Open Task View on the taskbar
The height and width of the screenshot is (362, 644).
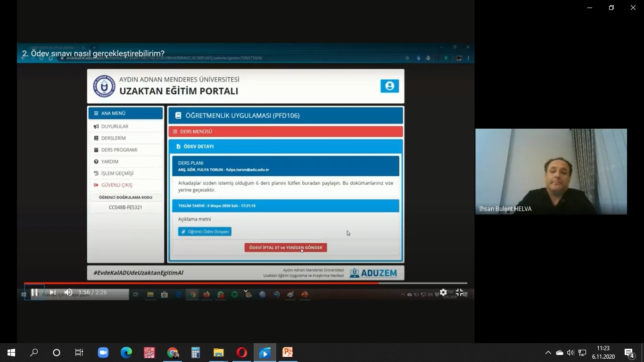(79, 353)
